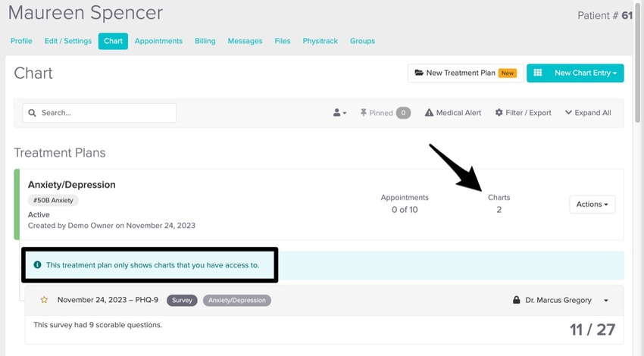Click the info icon in treatment plan notice
Image resolution: width=644 pixels, height=356 pixels.
tap(37, 265)
